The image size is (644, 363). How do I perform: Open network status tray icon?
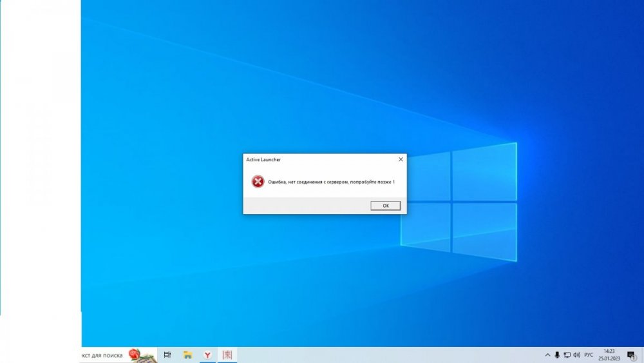(567, 355)
